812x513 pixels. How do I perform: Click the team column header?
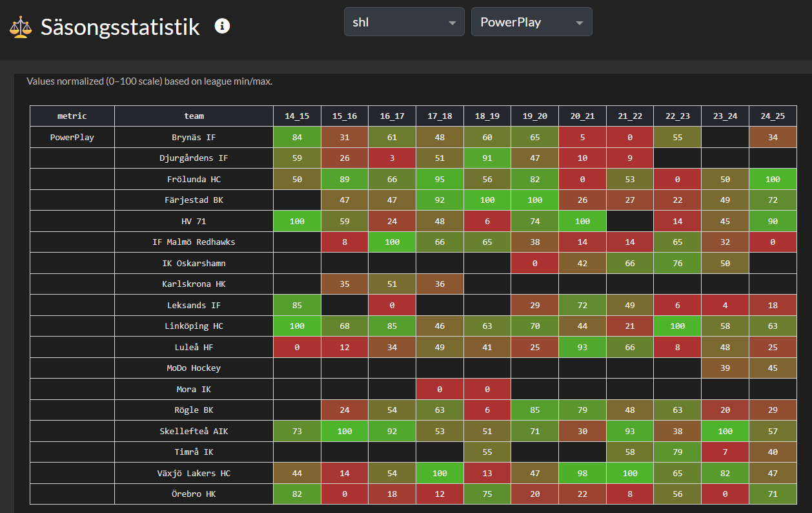tap(194, 116)
